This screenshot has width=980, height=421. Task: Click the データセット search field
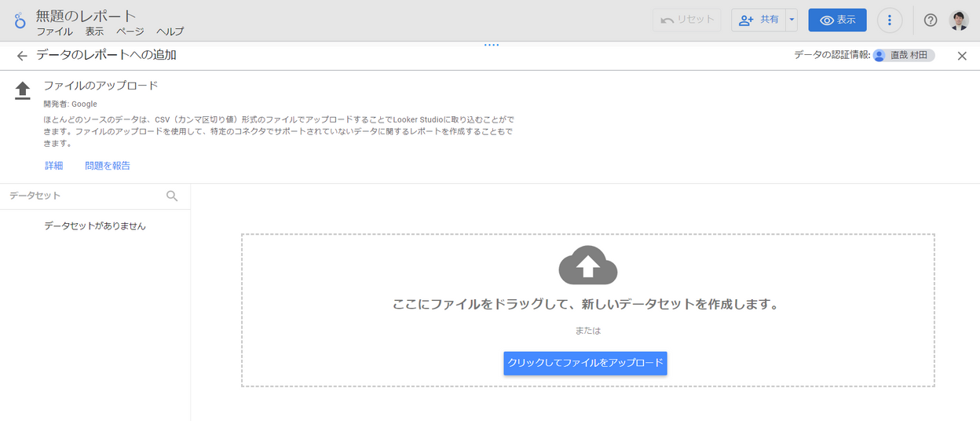[82, 196]
